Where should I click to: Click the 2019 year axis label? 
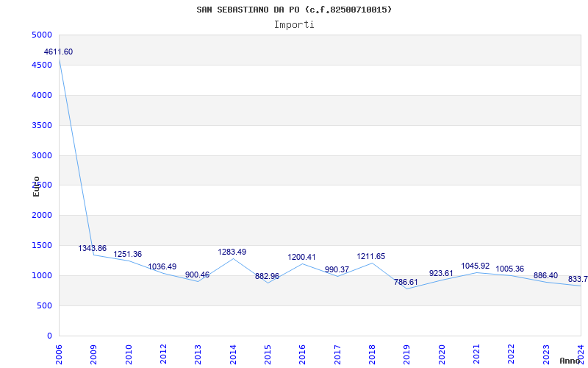pyautogui.click(x=407, y=355)
